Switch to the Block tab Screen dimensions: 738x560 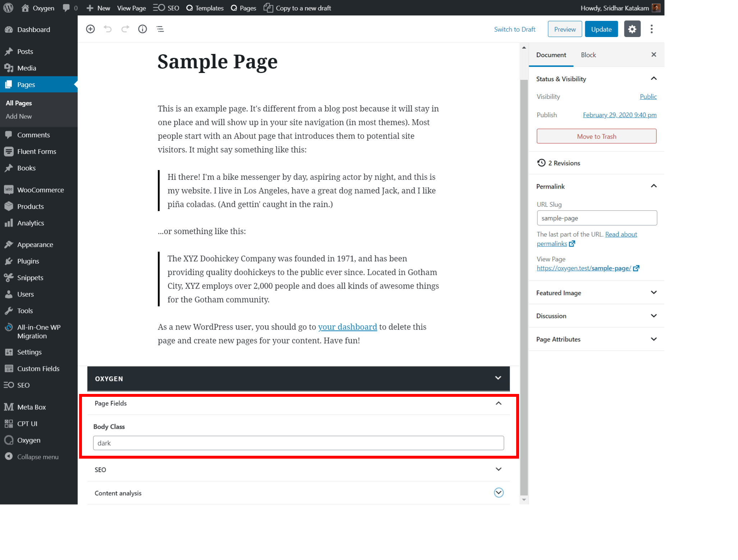pyautogui.click(x=588, y=55)
